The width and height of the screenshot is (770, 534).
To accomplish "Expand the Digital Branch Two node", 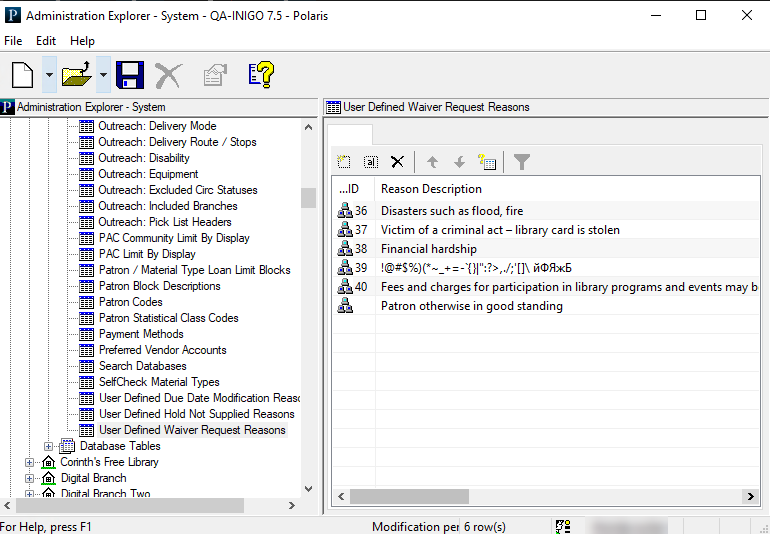I will (29, 494).
